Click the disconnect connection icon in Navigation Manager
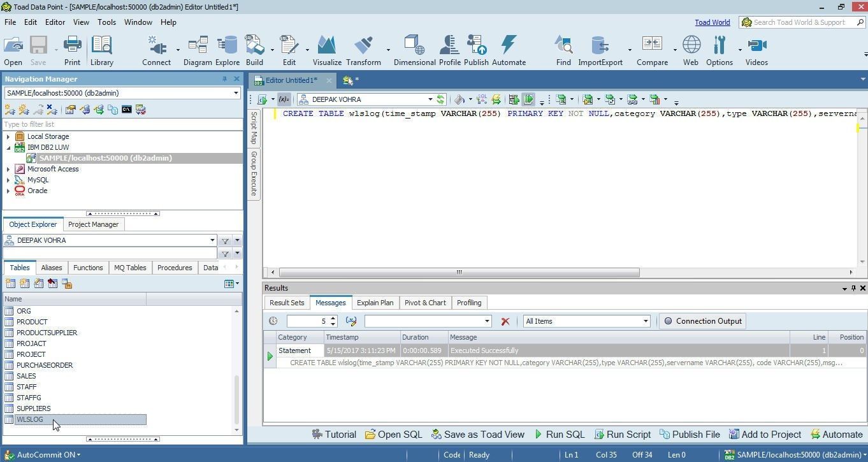This screenshot has height=462, width=868. click(52, 110)
